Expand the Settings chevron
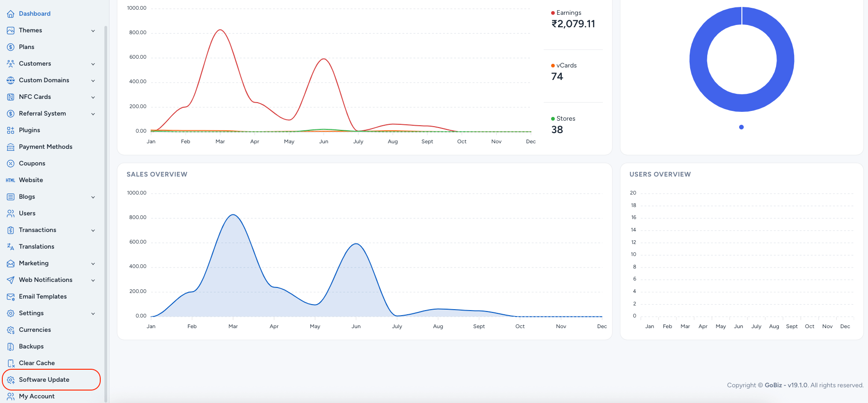 pyautogui.click(x=93, y=314)
